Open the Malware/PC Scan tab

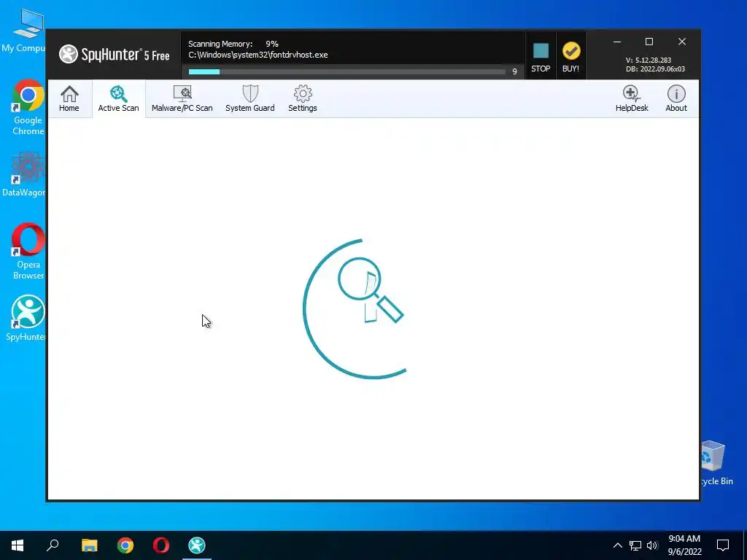(182, 98)
